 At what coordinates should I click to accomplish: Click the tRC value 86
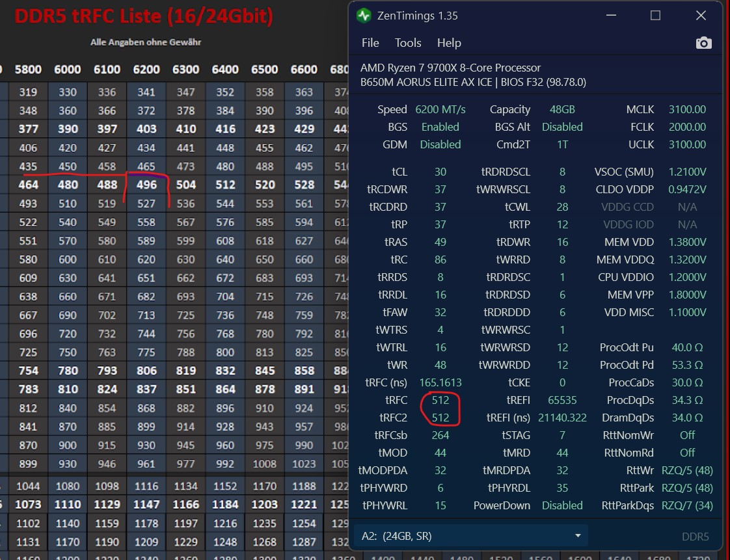(440, 260)
